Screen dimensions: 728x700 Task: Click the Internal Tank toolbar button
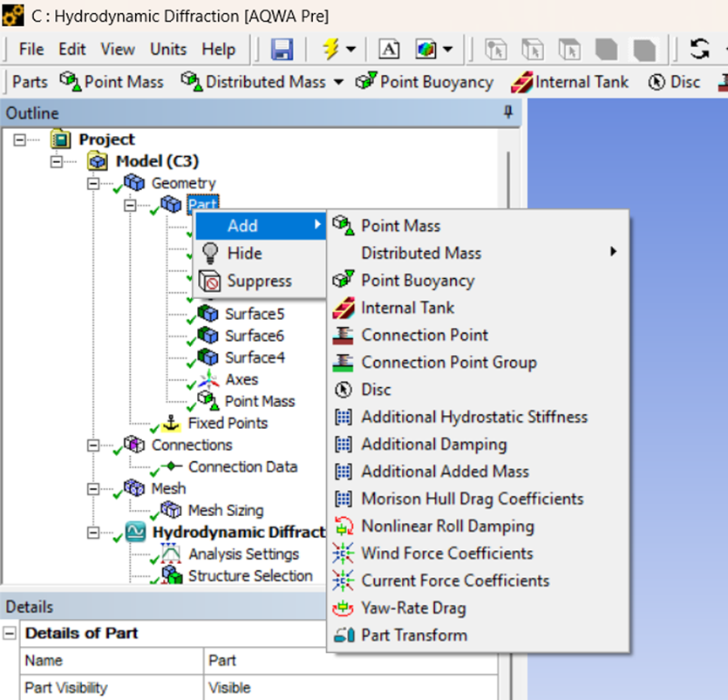[x=569, y=82]
